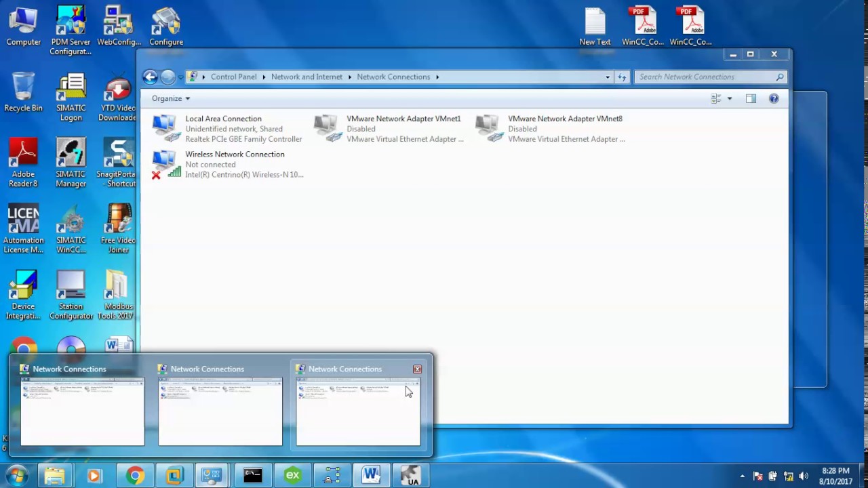Launch Free Video Joiner shortcut

118,230
